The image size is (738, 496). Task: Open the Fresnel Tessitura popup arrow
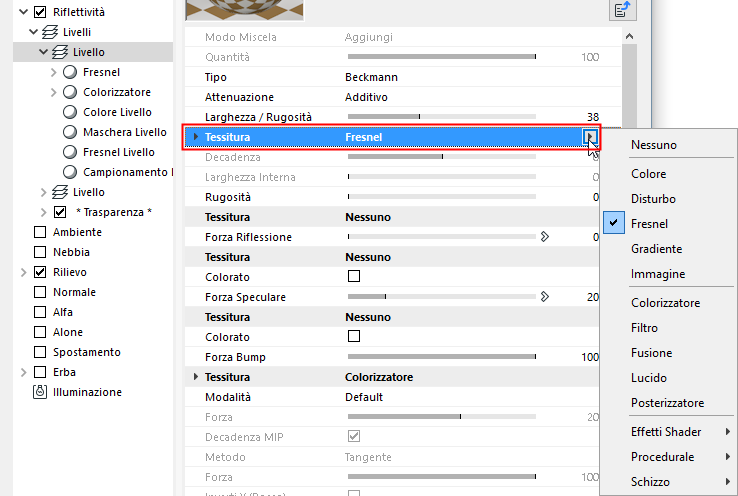tap(591, 137)
